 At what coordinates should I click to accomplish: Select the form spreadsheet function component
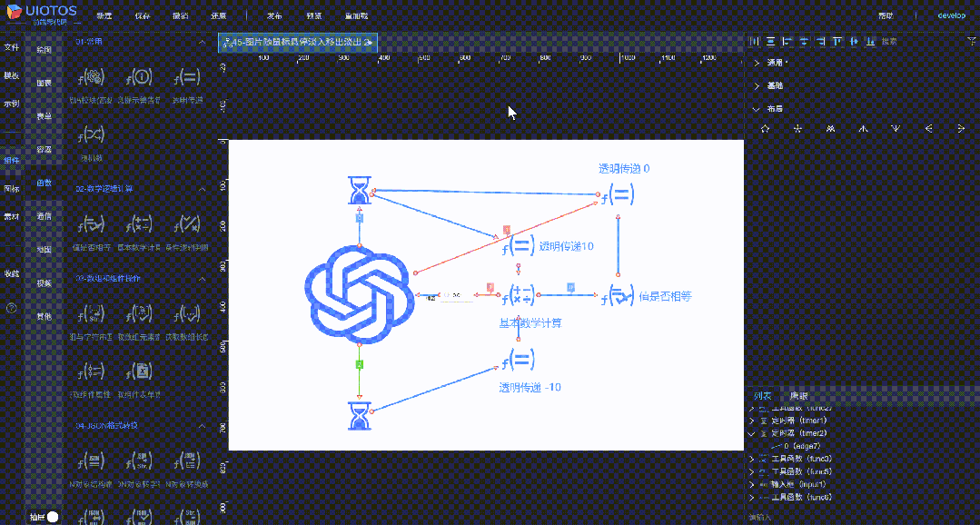139,371
